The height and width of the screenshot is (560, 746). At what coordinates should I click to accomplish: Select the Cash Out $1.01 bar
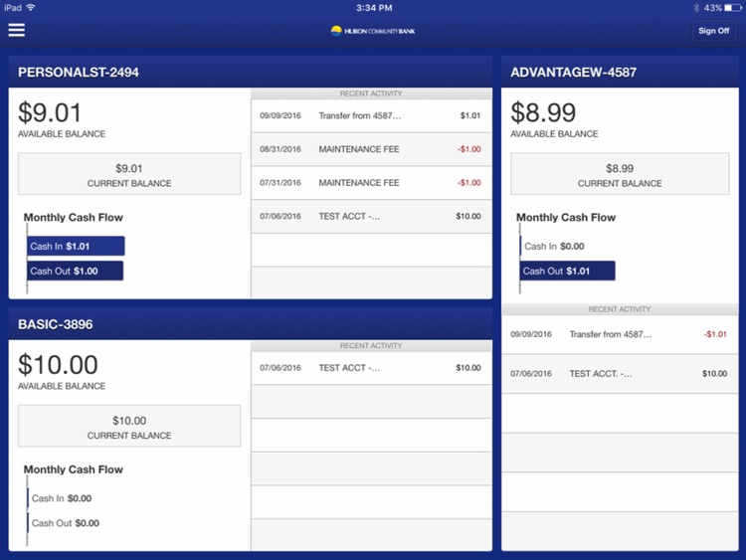[568, 271]
